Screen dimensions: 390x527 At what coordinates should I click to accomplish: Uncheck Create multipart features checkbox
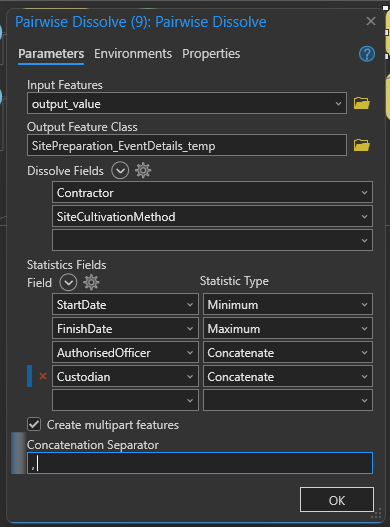click(34, 424)
